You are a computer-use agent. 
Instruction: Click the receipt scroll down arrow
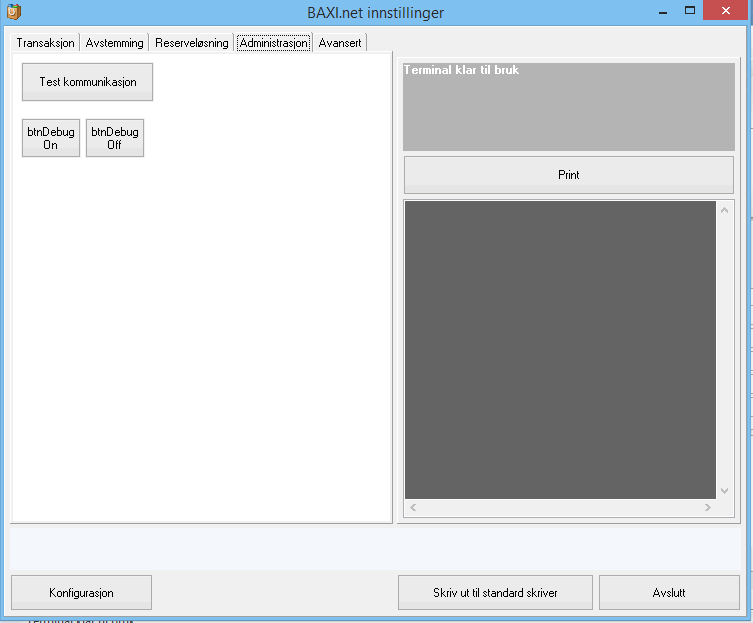(x=725, y=490)
